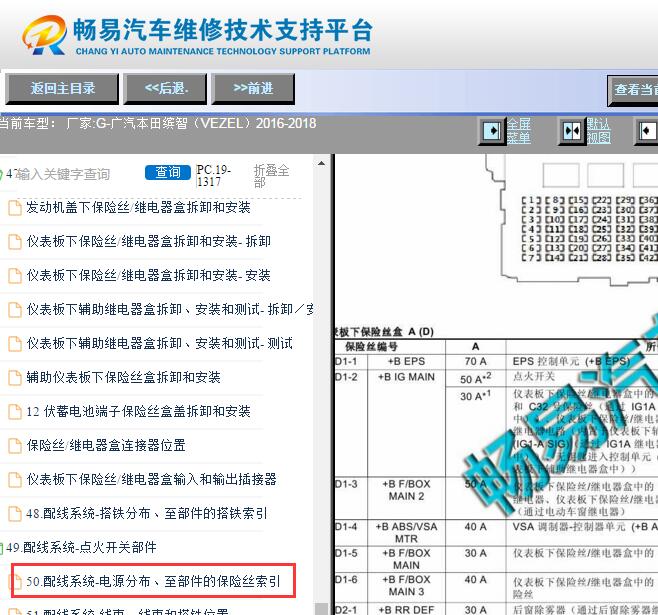Go forward with the >>前进 button
Screen dimensions: 658x615
pos(253,89)
